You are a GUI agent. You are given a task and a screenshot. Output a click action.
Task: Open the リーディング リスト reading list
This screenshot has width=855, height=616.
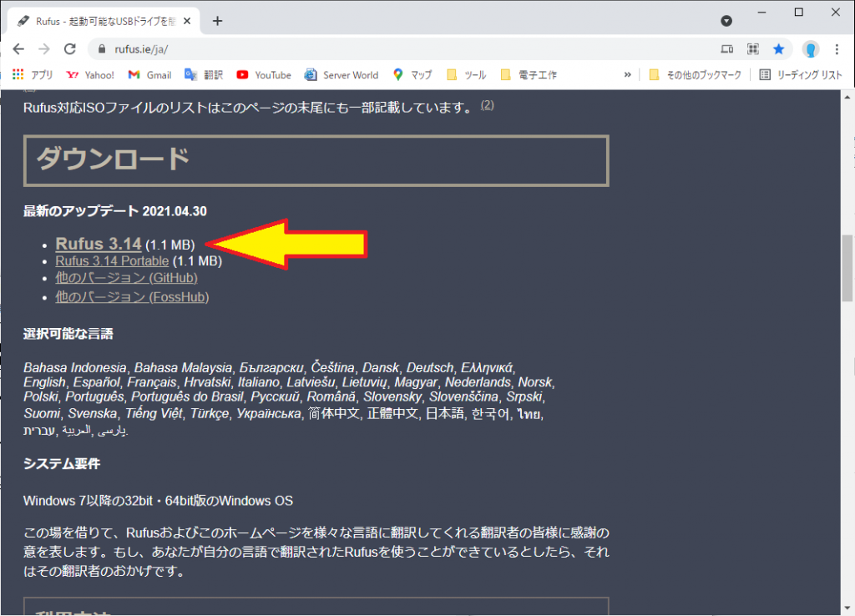801,74
